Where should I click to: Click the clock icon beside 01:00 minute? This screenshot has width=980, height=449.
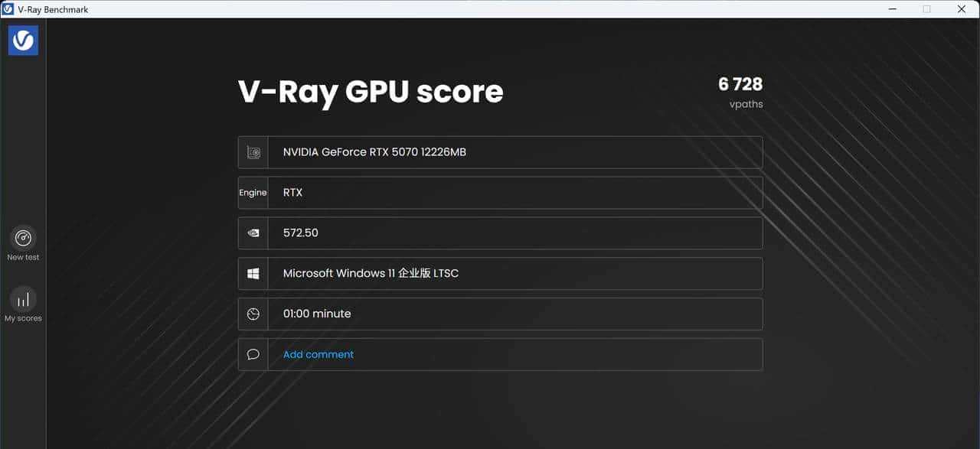click(x=253, y=314)
